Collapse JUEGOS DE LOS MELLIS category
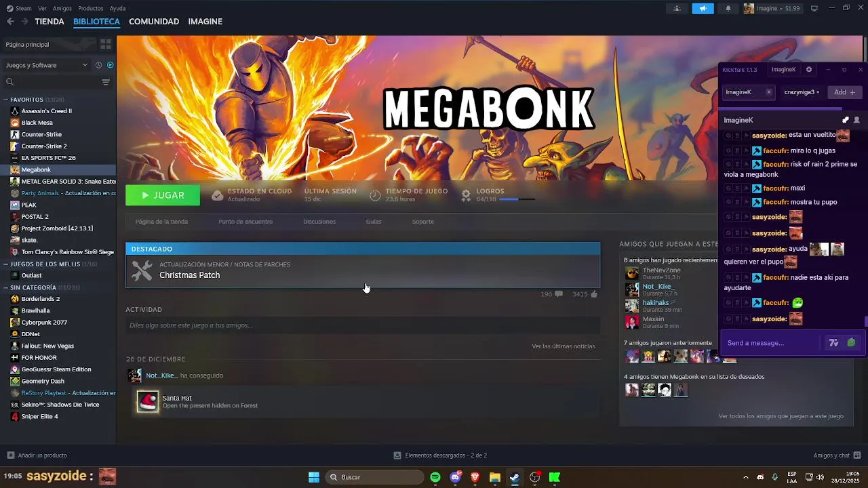The image size is (868, 488). 6,264
